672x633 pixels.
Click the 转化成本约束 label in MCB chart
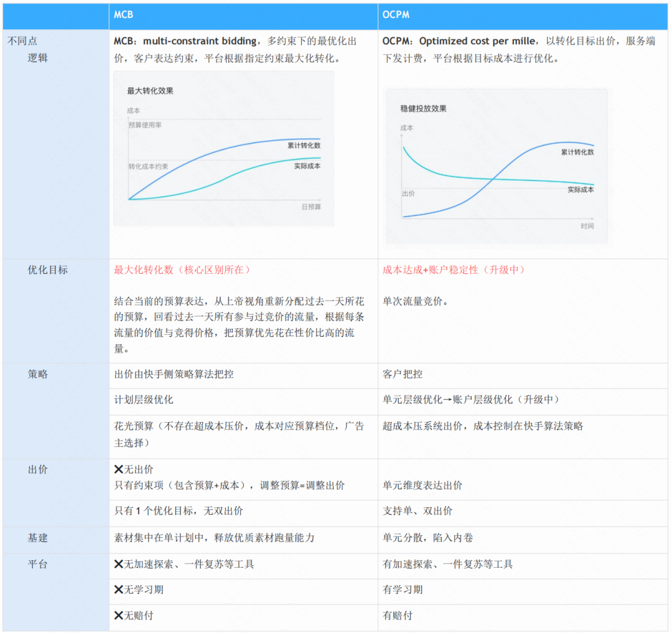tap(148, 166)
